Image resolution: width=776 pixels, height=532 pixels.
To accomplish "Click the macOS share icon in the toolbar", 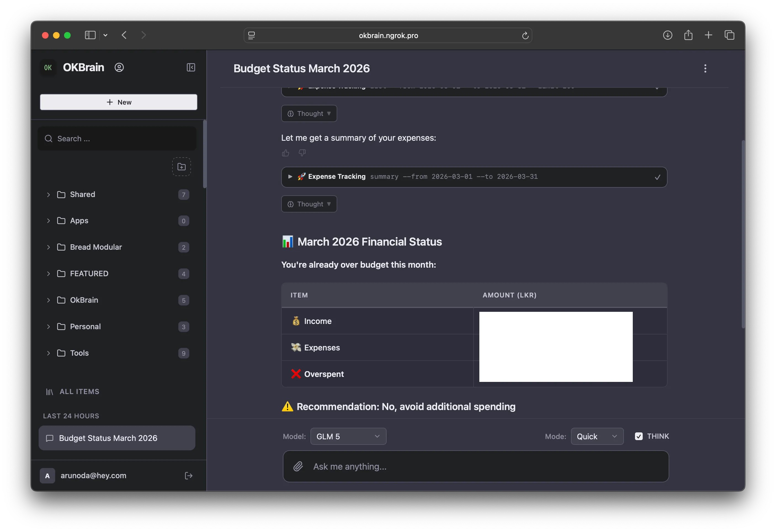I will tap(688, 35).
